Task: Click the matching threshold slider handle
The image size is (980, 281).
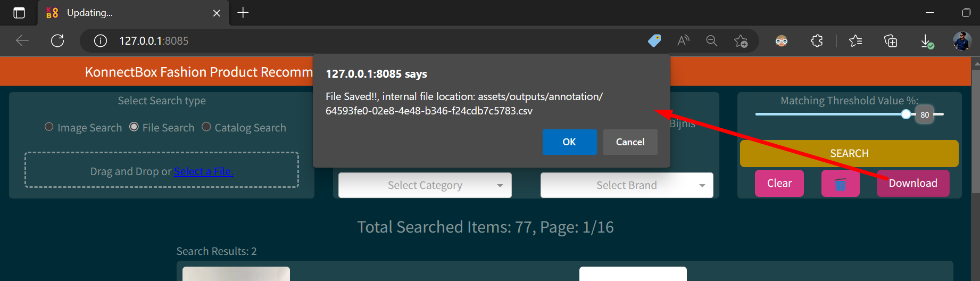Action: click(x=906, y=114)
